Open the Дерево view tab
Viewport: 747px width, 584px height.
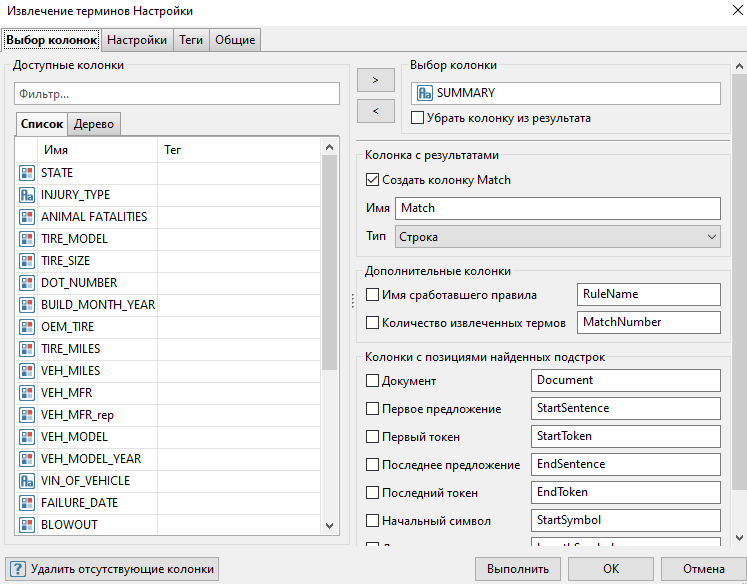95,124
